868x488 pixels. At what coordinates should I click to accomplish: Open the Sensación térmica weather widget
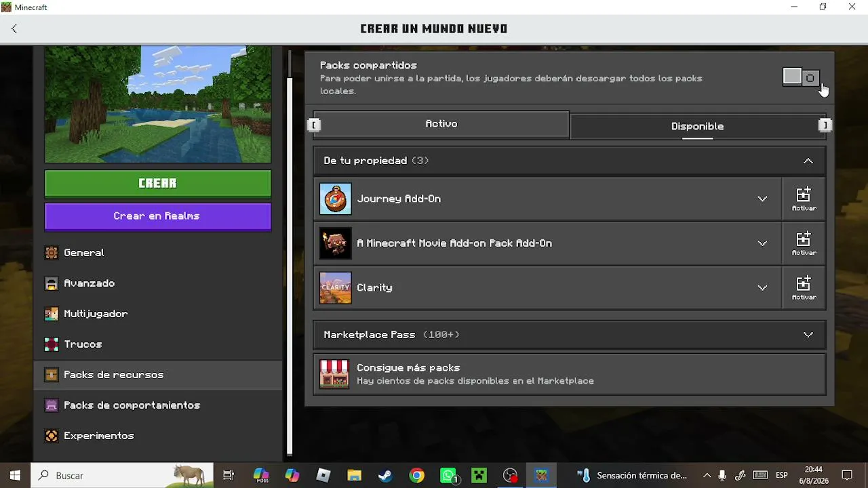click(x=632, y=475)
